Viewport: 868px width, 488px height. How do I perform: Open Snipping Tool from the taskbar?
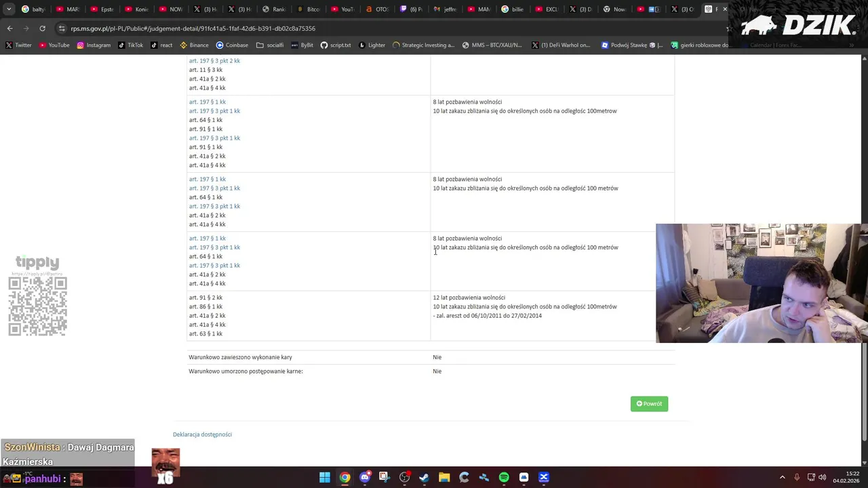pyautogui.click(x=384, y=477)
